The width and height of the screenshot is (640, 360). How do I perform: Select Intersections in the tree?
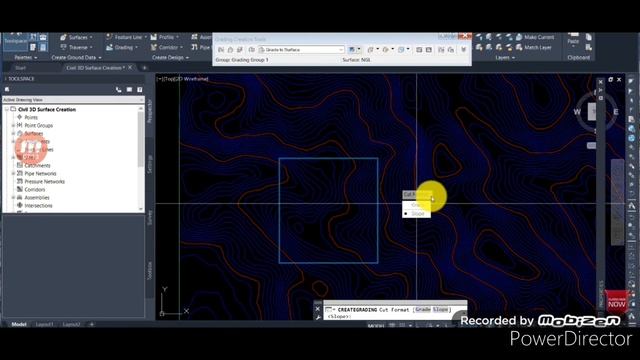38,206
